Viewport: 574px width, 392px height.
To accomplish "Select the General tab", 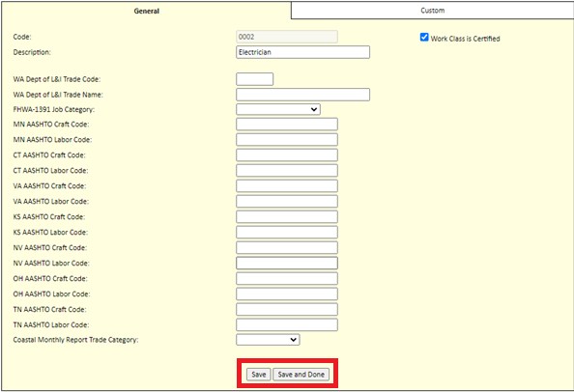I will point(147,11).
